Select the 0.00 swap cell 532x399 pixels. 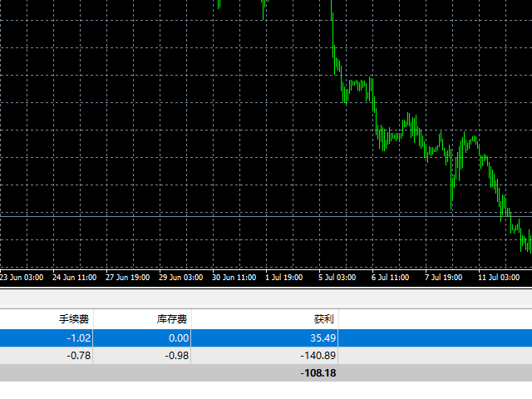click(142, 338)
